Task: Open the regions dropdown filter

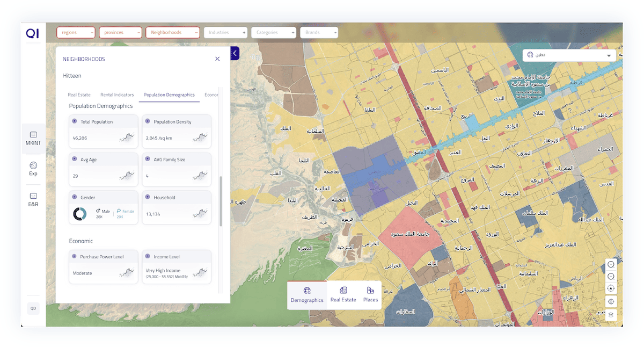Action: tap(76, 32)
